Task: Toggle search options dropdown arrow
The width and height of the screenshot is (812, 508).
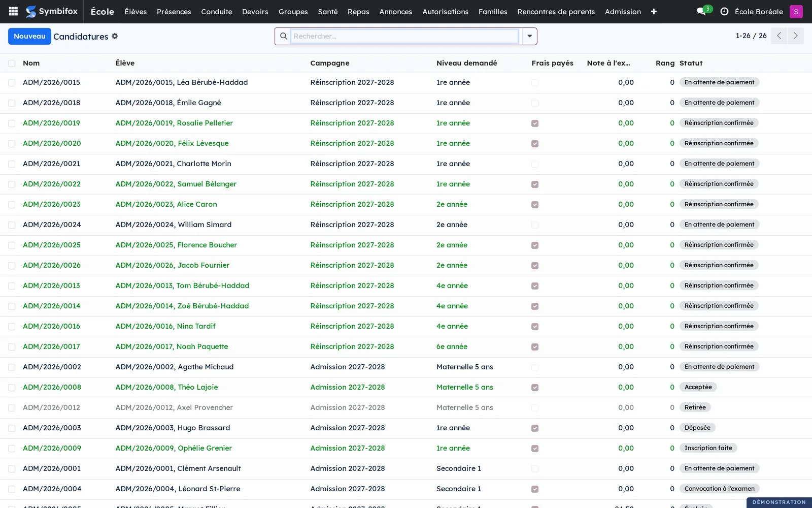Action: [x=529, y=36]
